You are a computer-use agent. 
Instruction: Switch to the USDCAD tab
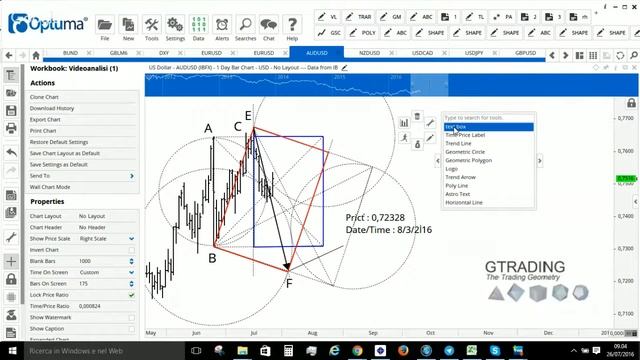click(x=422, y=53)
